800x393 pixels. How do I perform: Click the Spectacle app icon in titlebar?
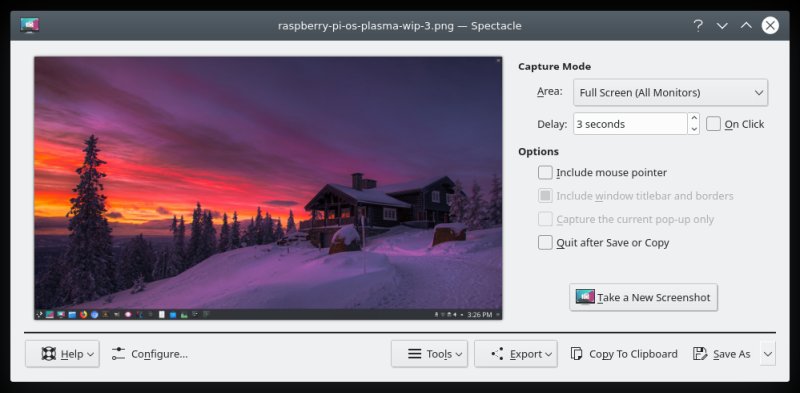coord(30,25)
